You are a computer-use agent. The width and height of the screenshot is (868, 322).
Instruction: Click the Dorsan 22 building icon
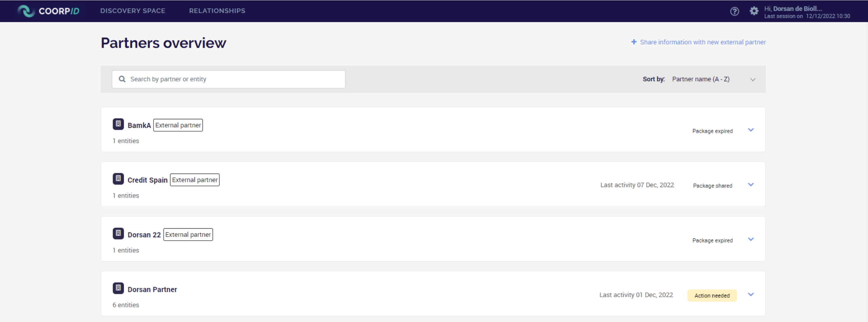tap(118, 233)
